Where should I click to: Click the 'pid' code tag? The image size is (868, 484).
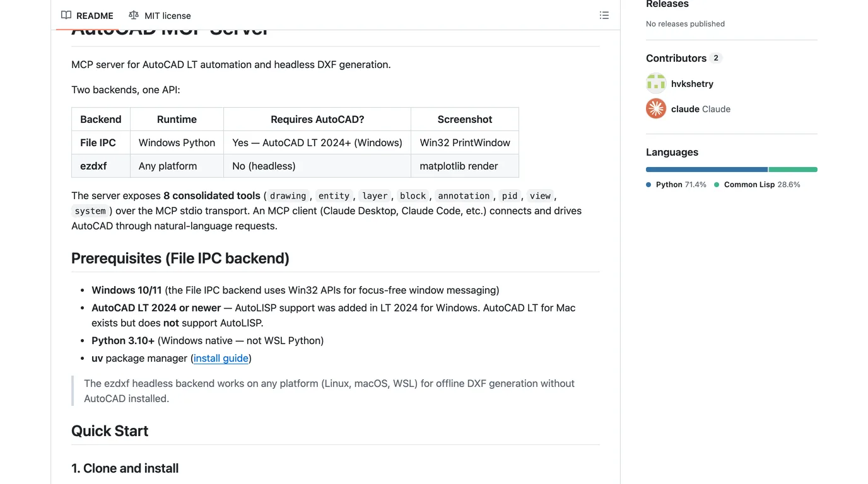pyautogui.click(x=510, y=195)
